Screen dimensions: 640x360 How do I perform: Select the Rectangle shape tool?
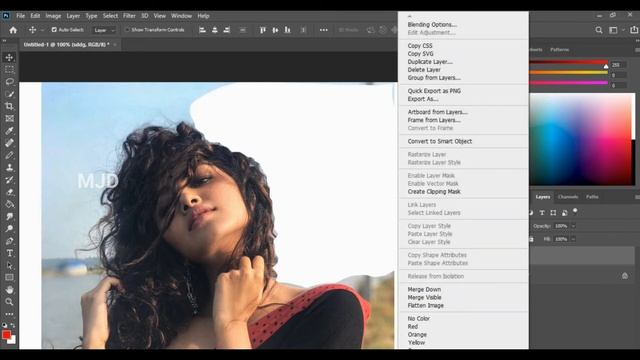(9, 278)
